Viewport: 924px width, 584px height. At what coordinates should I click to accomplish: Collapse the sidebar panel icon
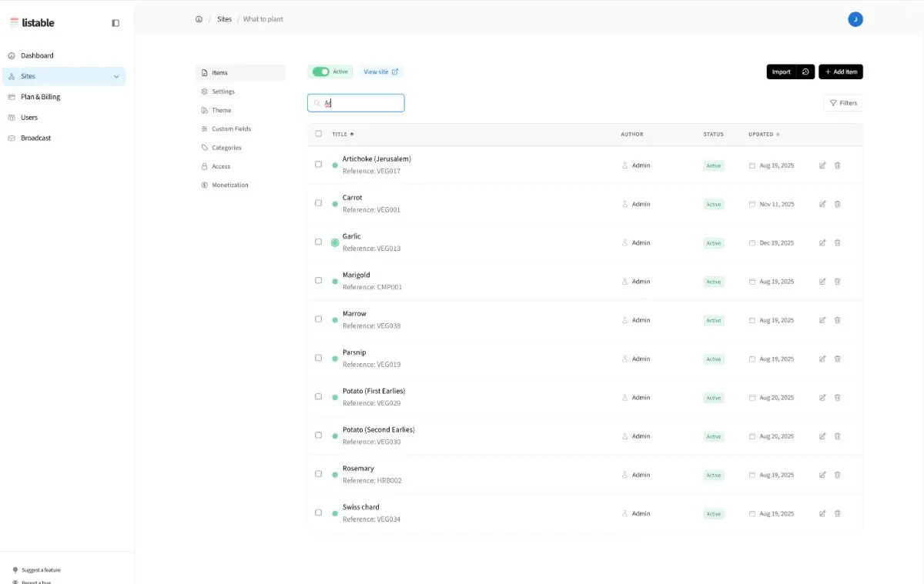pyautogui.click(x=115, y=23)
